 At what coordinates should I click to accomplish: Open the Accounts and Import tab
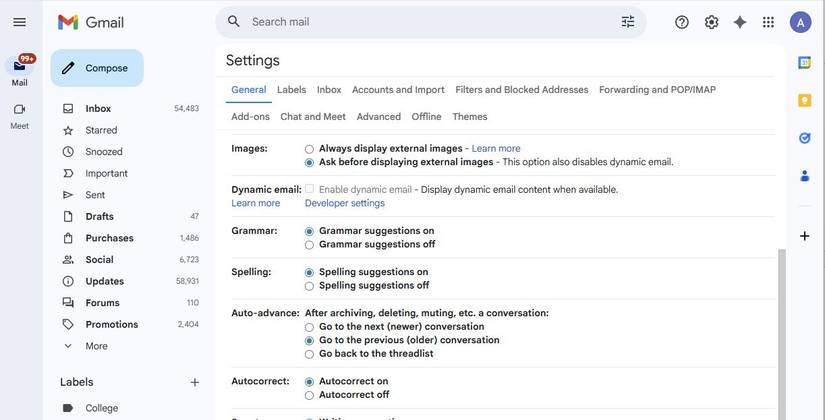pos(398,89)
